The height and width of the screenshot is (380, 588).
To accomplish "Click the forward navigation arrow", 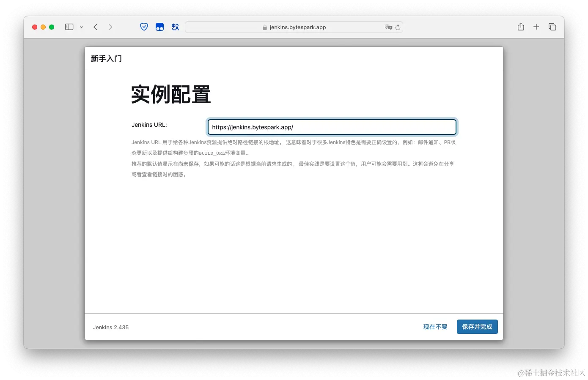I will click(110, 27).
